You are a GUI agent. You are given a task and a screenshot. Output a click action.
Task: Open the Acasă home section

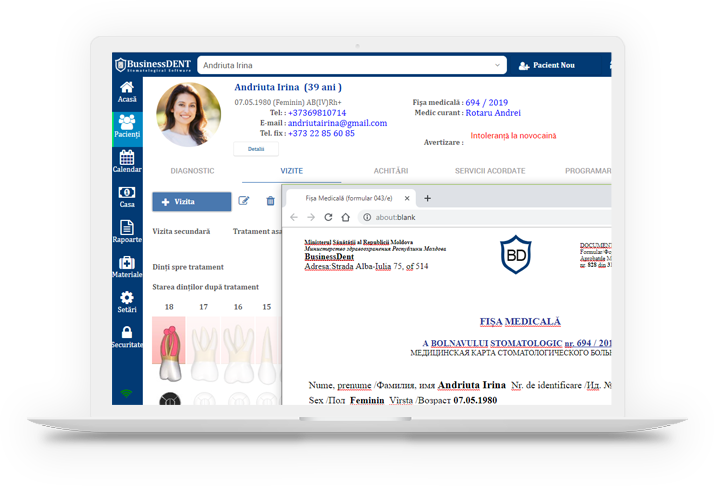[127, 92]
